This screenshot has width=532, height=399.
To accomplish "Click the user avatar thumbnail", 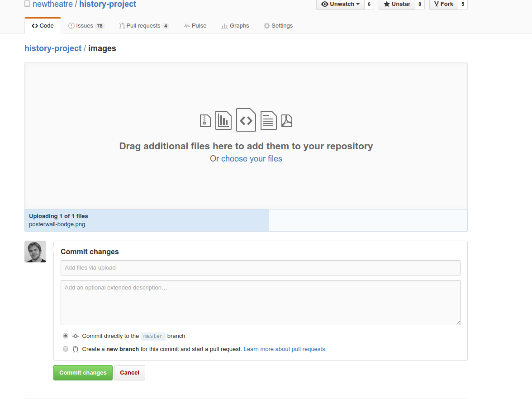I will click(x=35, y=252).
